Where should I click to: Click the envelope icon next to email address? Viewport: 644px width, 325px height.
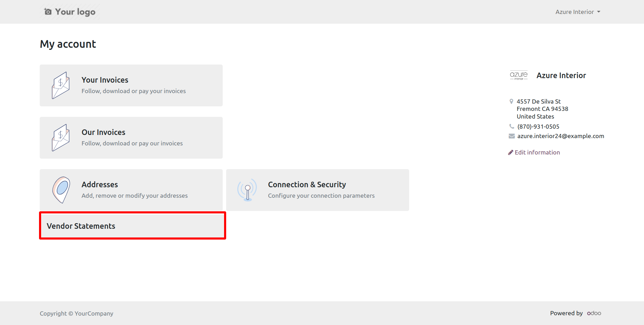[512, 136]
